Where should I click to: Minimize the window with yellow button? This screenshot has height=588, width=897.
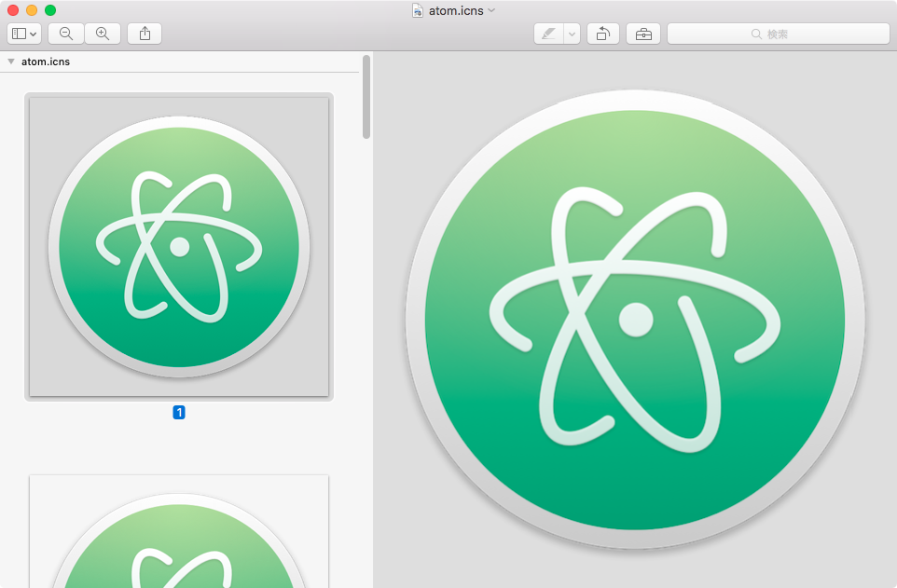[x=32, y=10]
